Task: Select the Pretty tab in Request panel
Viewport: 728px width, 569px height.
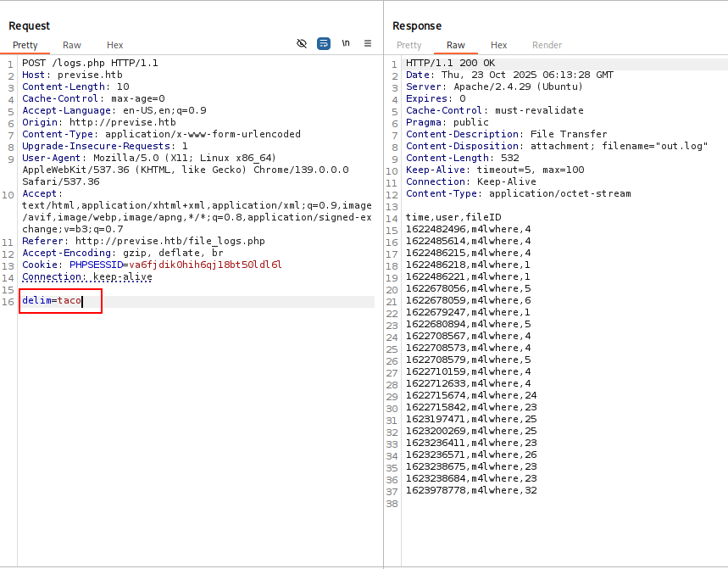Action: click(x=25, y=45)
